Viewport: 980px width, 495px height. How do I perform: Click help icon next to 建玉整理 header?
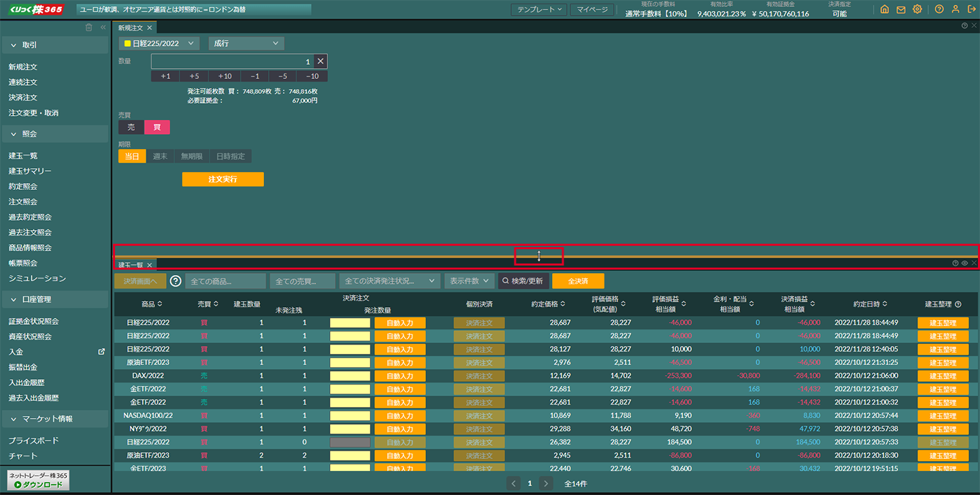point(958,304)
